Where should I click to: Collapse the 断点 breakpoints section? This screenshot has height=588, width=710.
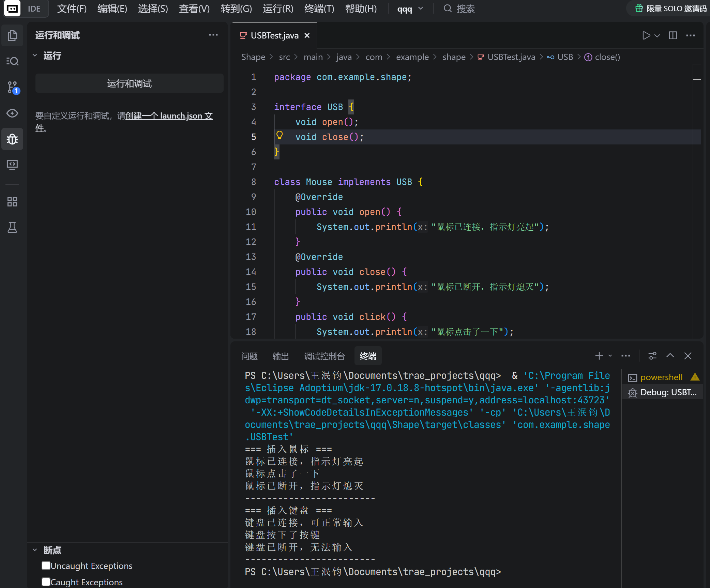coord(35,550)
